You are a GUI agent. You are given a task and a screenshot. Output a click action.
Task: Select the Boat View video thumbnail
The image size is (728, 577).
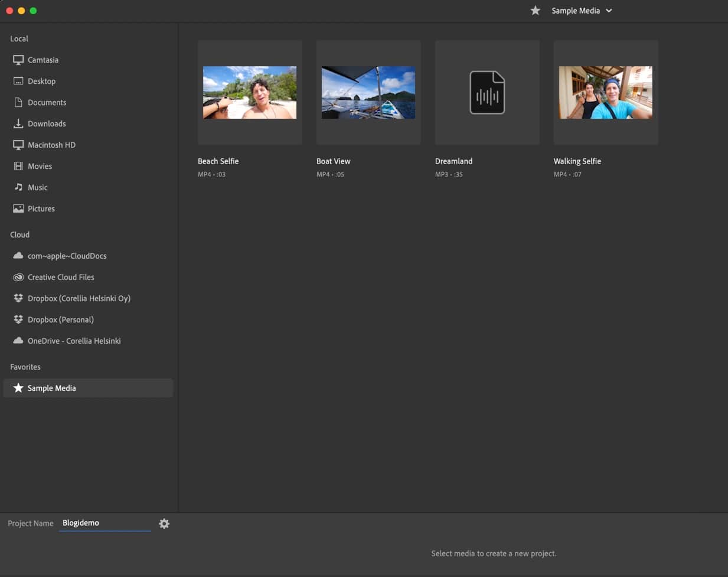click(368, 93)
